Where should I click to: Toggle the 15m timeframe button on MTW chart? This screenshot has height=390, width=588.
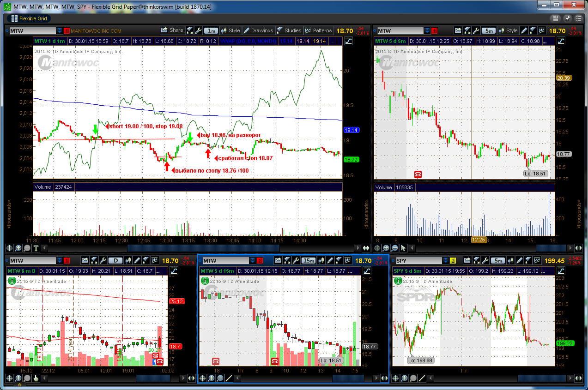pos(308,261)
